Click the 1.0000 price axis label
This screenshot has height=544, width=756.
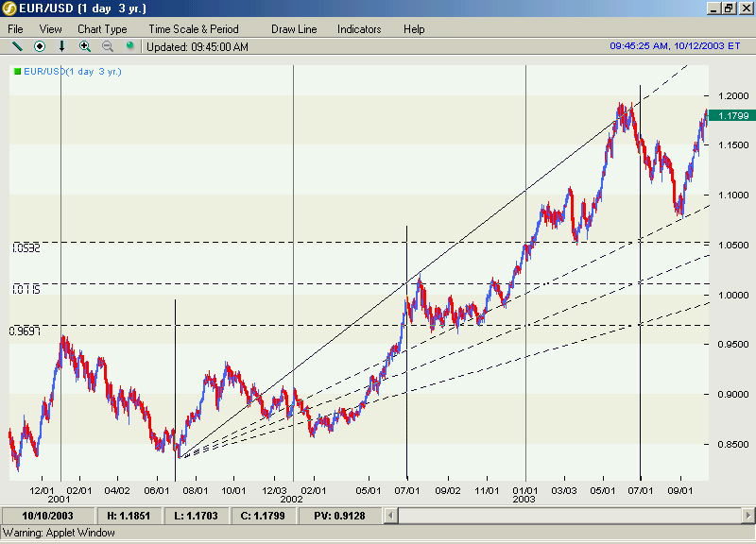733,296
